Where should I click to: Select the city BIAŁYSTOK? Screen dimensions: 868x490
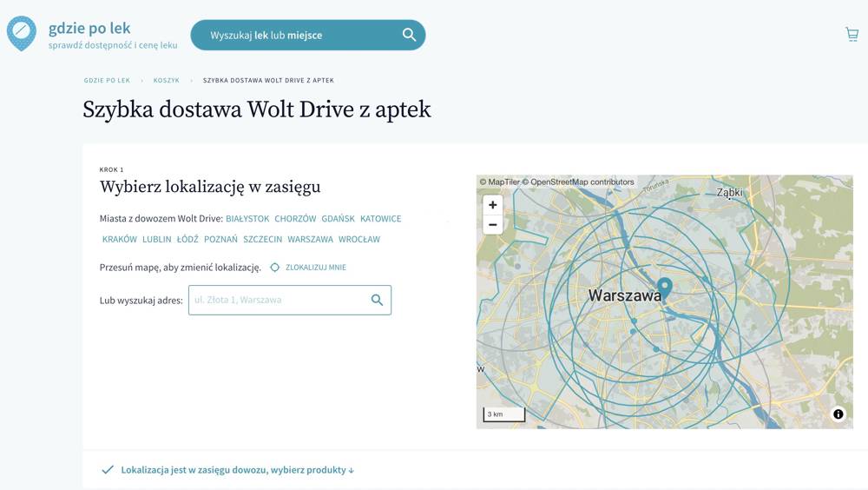coord(247,219)
